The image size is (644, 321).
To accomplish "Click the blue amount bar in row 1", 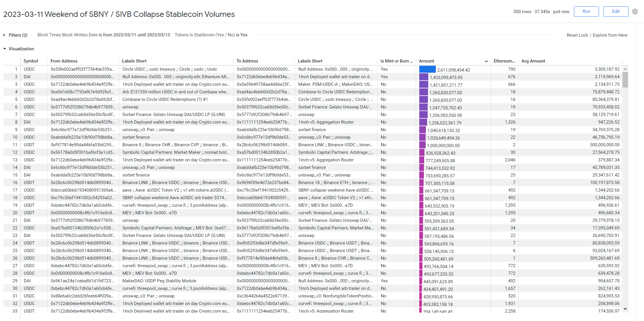I will (x=427, y=69).
